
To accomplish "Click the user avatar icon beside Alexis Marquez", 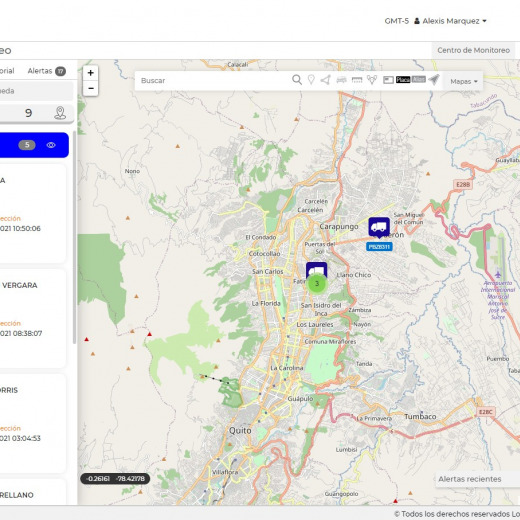I will 417,21.
